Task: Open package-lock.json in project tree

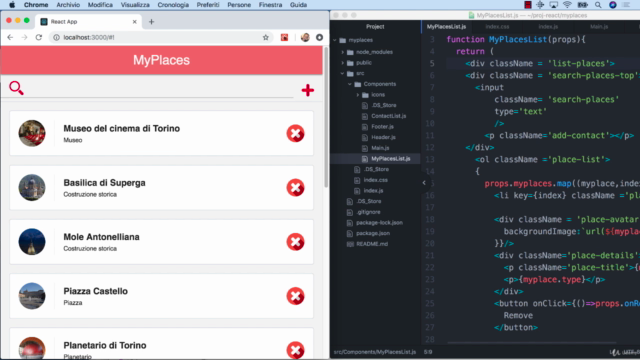Action: 379,222
